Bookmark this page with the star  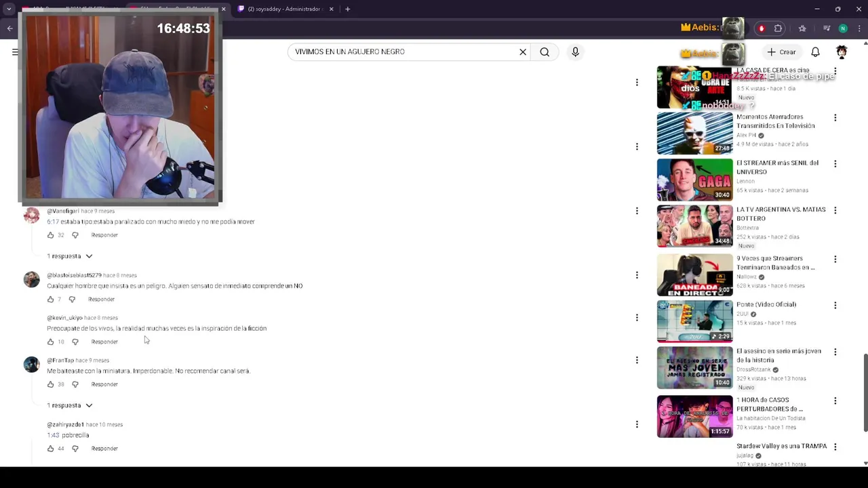pos(802,28)
